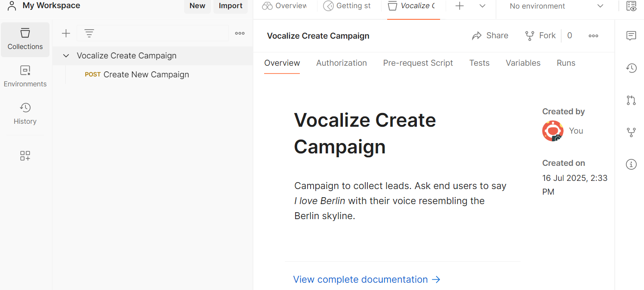Open the Runs tab
The image size is (644, 290).
click(x=566, y=63)
